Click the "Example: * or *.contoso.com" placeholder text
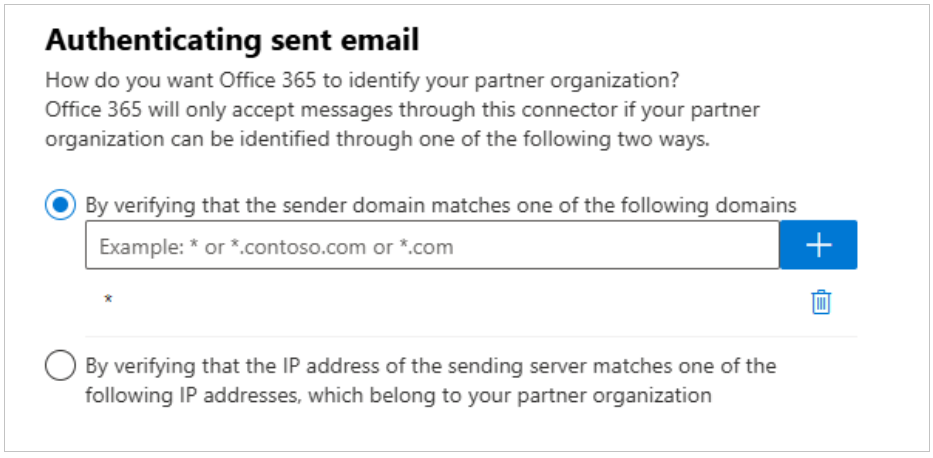933x458 pixels. click(276, 246)
